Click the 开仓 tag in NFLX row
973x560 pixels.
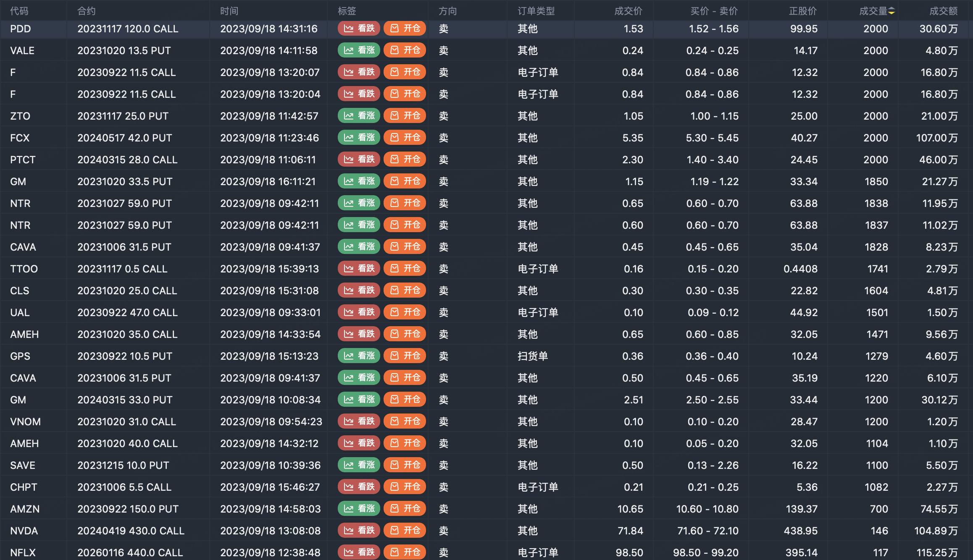pyautogui.click(x=405, y=552)
